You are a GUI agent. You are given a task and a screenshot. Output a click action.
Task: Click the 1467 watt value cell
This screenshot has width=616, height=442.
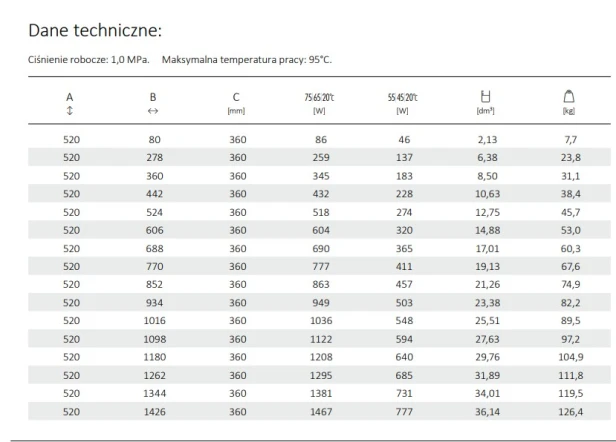tap(321, 412)
